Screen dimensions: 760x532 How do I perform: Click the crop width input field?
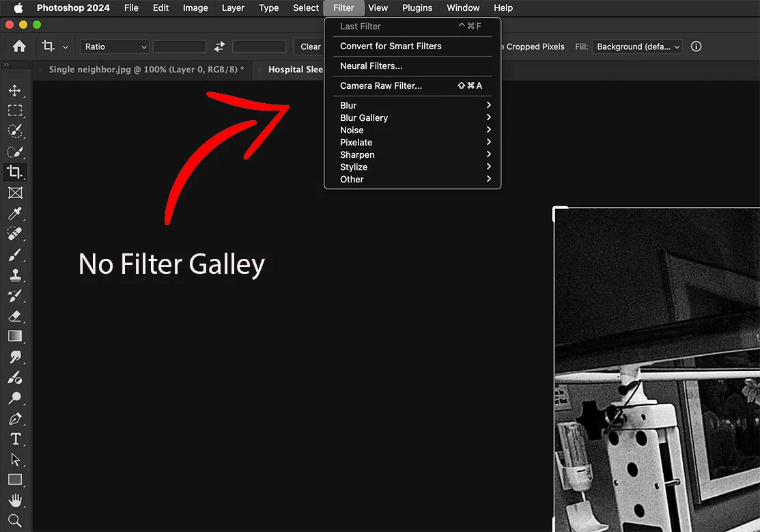point(180,46)
